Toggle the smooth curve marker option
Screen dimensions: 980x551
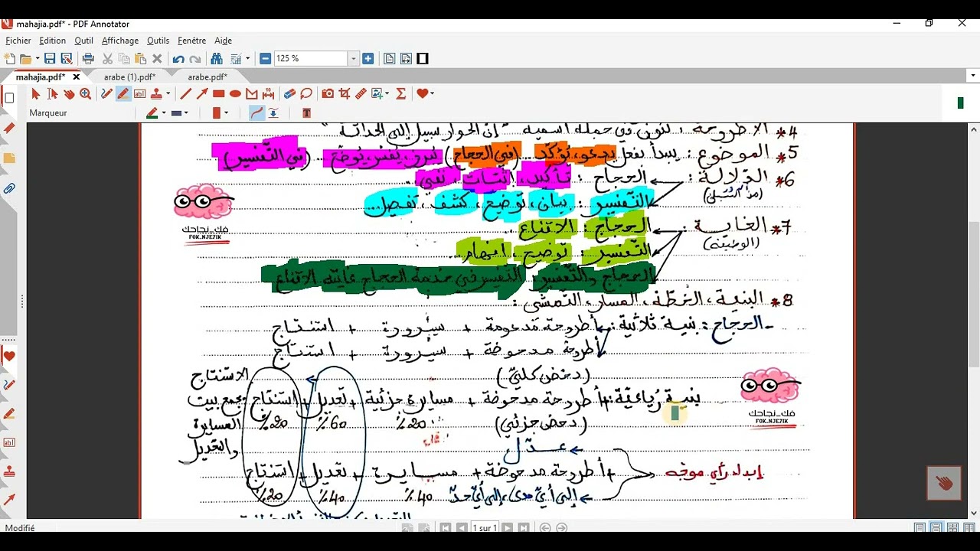pyautogui.click(x=256, y=113)
